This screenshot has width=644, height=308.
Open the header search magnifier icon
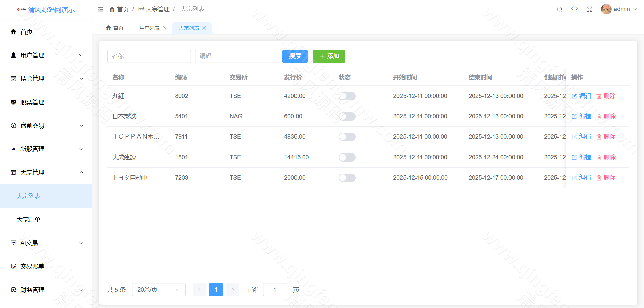[x=559, y=9]
